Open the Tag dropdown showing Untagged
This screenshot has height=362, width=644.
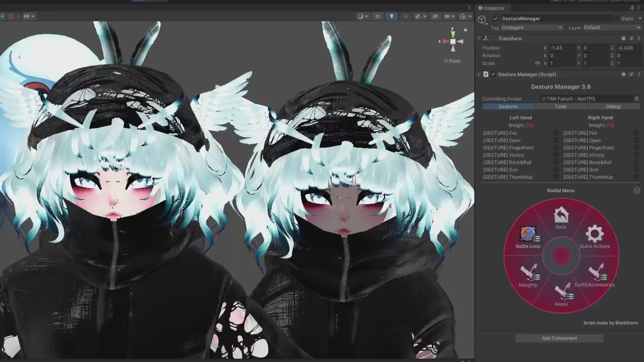531,27
